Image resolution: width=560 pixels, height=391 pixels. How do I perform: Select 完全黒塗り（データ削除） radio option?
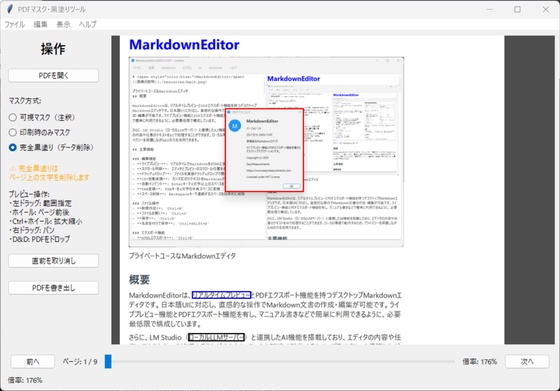click(x=51, y=147)
